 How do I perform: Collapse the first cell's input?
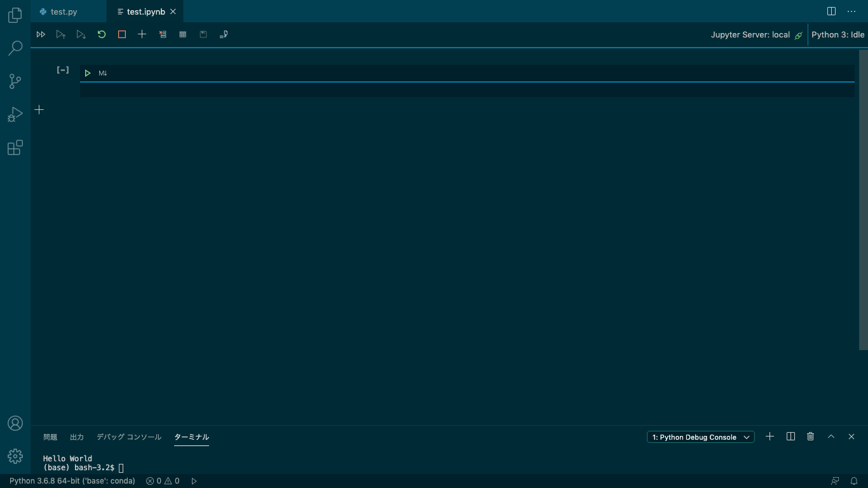pyautogui.click(x=62, y=70)
